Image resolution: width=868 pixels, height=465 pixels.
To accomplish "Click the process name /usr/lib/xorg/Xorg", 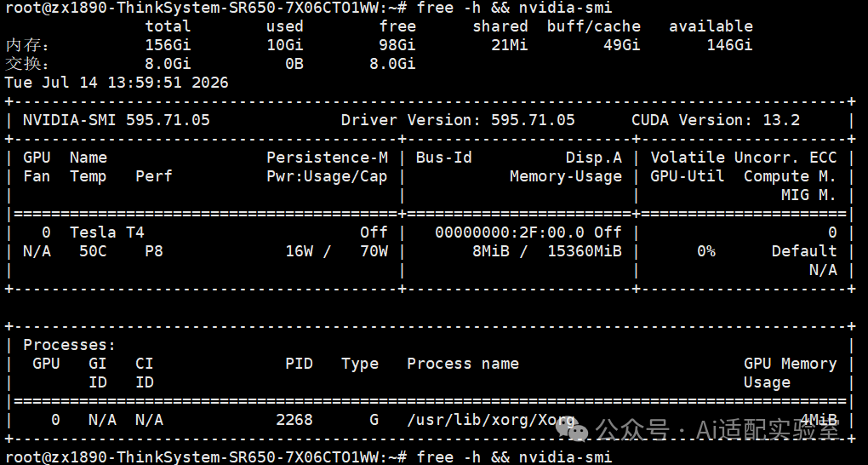I will 490,420.
